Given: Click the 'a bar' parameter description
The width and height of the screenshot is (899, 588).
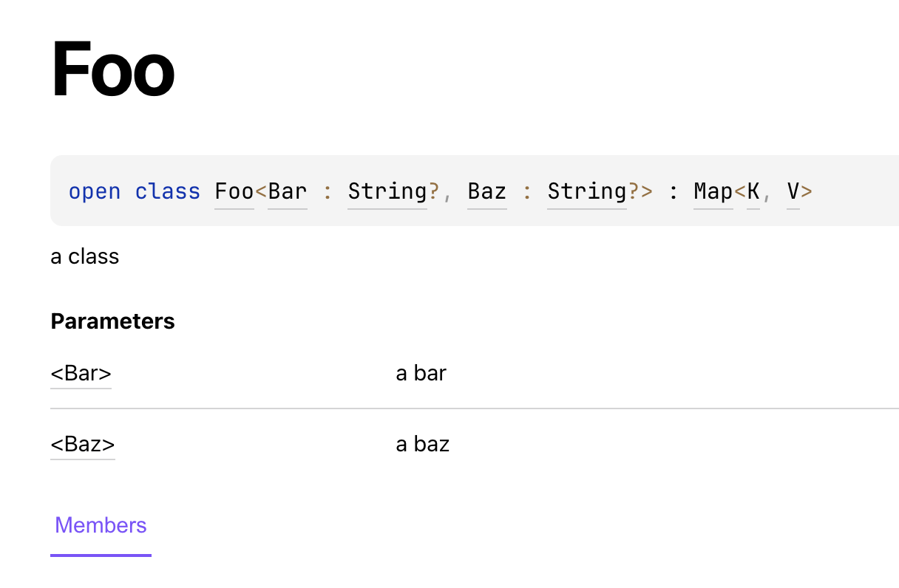Looking at the screenshot, I should [421, 373].
